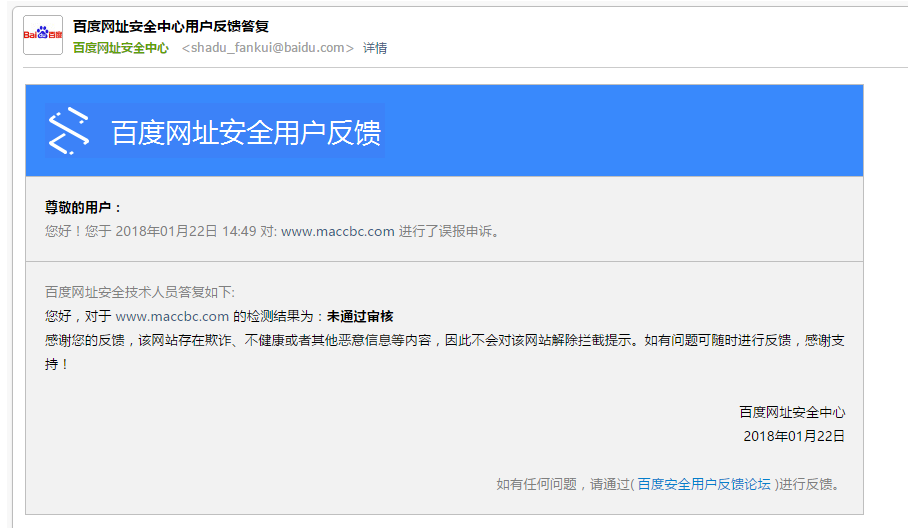The height and width of the screenshot is (528, 908).
Task: Open the 百度安全用户反馈论坛 link
Action: coord(704,484)
